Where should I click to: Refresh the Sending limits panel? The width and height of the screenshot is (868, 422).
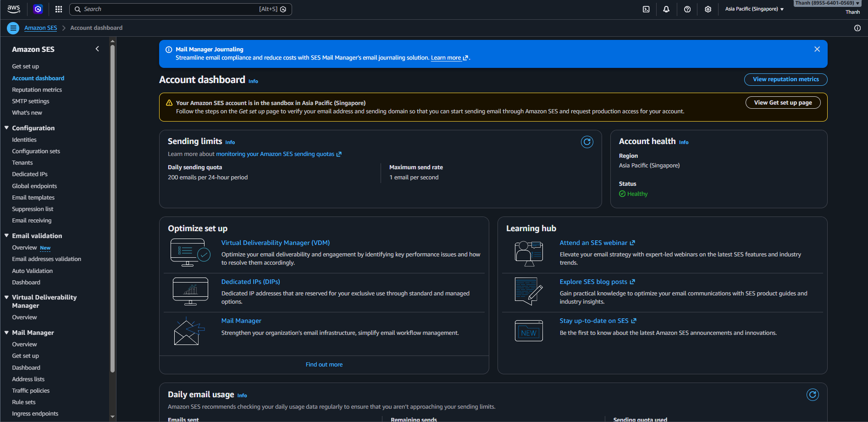tap(587, 142)
